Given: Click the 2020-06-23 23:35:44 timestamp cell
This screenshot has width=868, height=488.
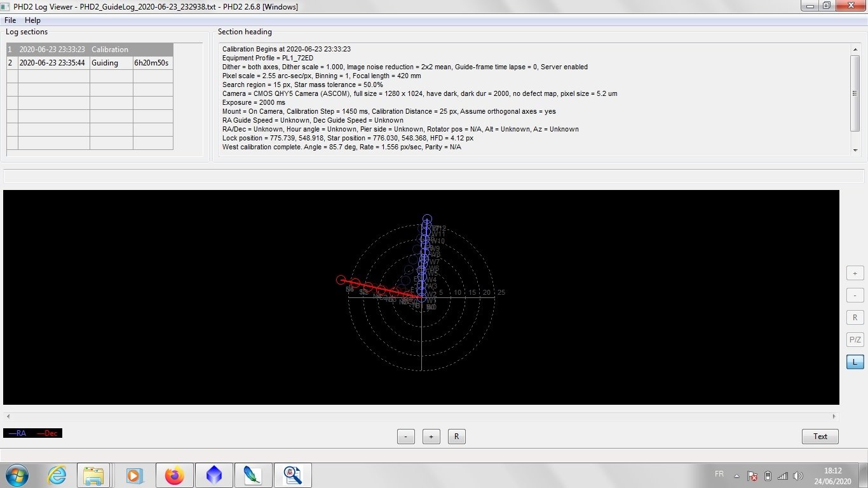Looking at the screenshot, I should tap(53, 63).
